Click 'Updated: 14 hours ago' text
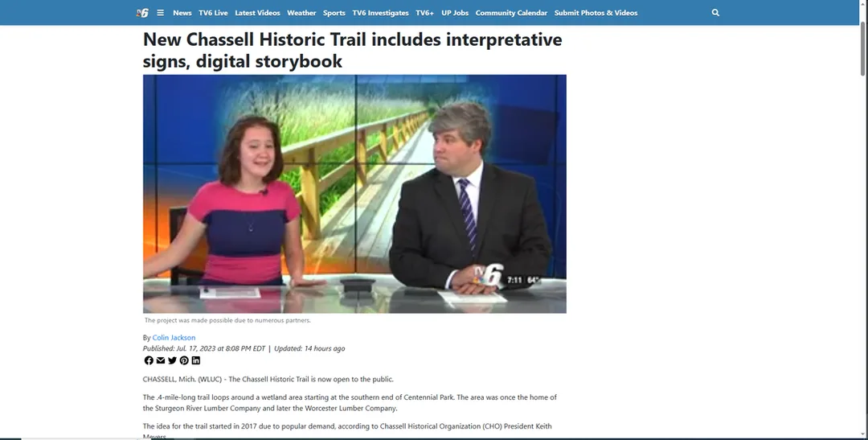Viewport: 868px width, 440px height. 309,348
